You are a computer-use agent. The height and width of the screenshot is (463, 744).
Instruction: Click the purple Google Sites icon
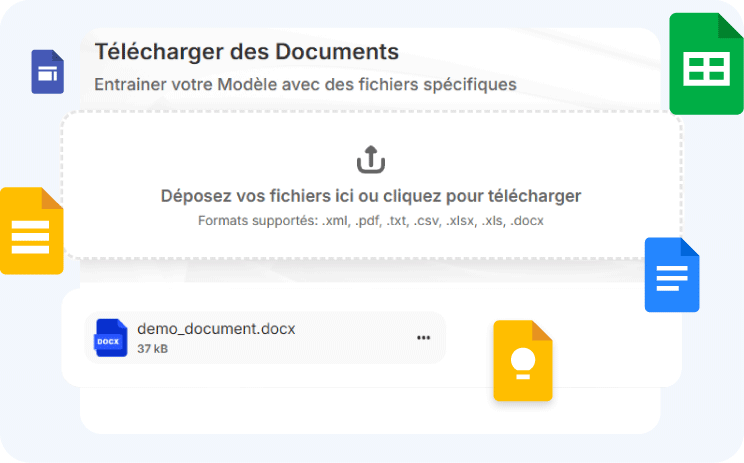pyautogui.click(x=47, y=72)
